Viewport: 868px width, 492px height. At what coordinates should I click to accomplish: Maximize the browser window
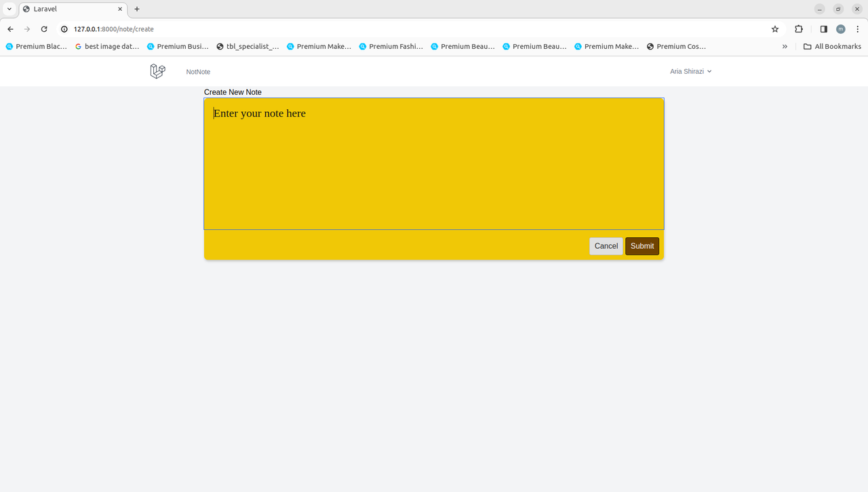coord(838,9)
